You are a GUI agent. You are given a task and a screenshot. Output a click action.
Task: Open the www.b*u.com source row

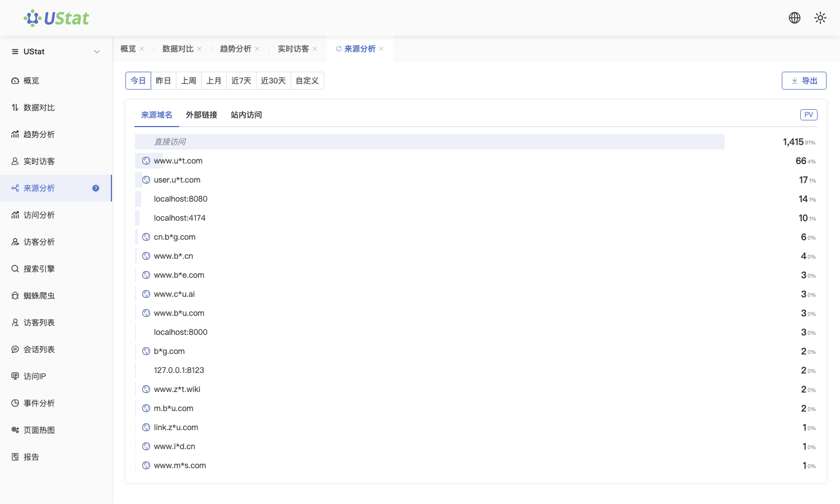pyautogui.click(x=476, y=313)
